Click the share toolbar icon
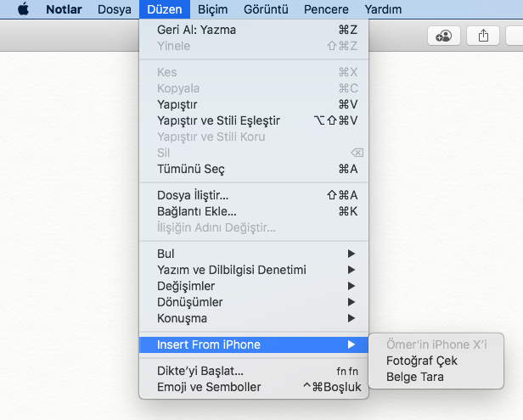 (483, 36)
